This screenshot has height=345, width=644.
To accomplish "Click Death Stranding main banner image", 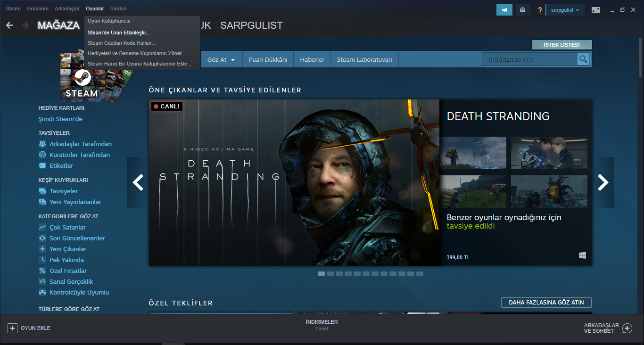I will coord(294,182).
